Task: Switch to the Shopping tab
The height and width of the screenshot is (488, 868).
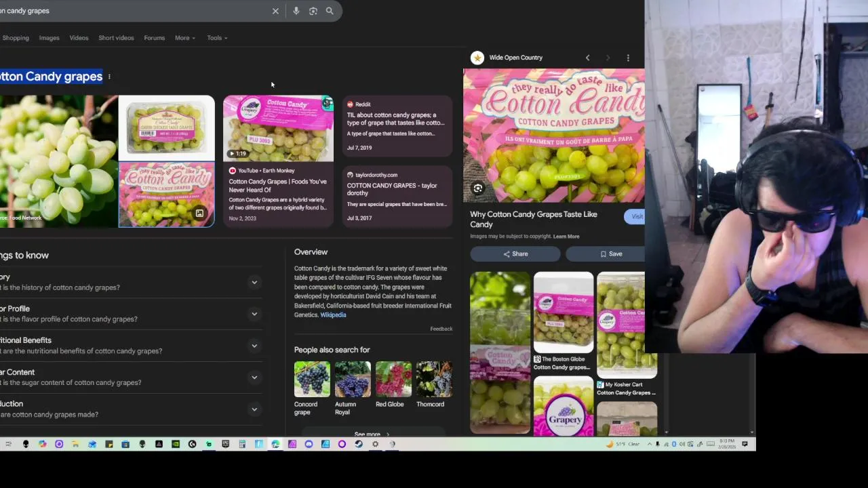Action: (16, 38)
